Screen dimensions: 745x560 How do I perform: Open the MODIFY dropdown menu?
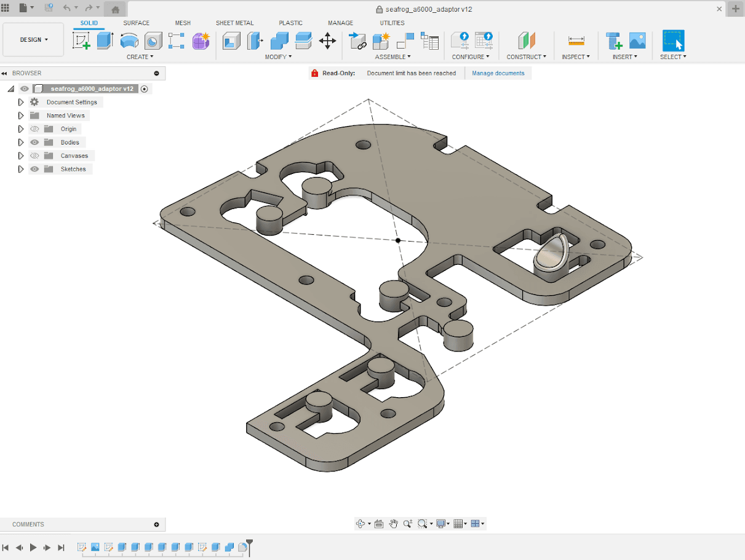(279, 57)
